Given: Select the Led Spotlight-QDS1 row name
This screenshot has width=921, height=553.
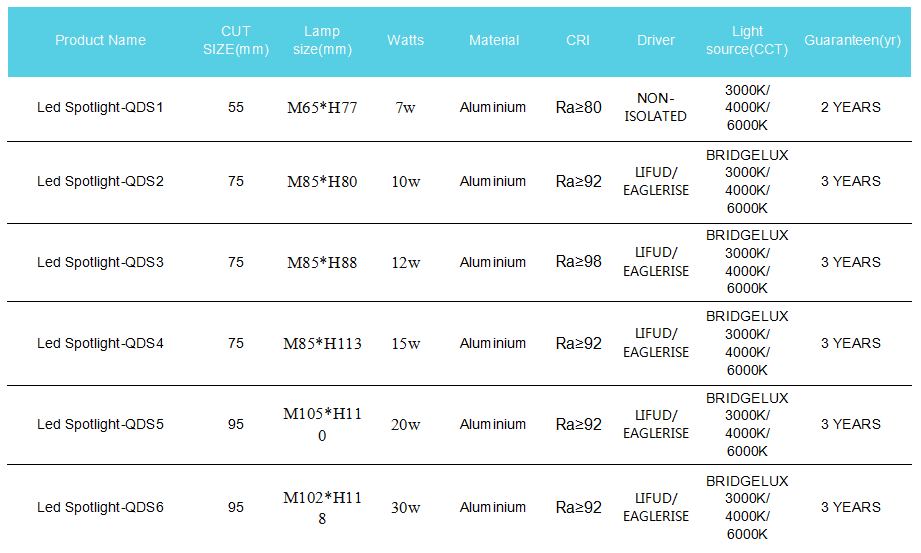Looking at the screenshot, I should pos(100,108).
